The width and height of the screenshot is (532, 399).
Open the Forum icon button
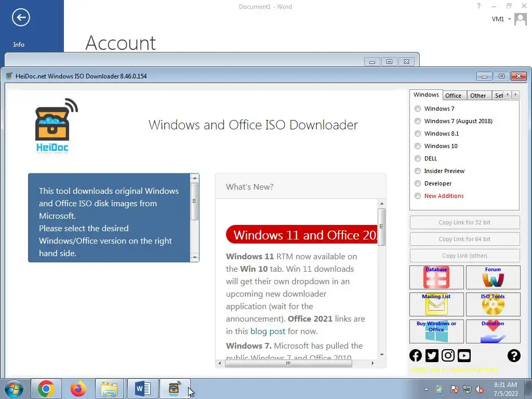pyautogui.click(x=493, y=277)
